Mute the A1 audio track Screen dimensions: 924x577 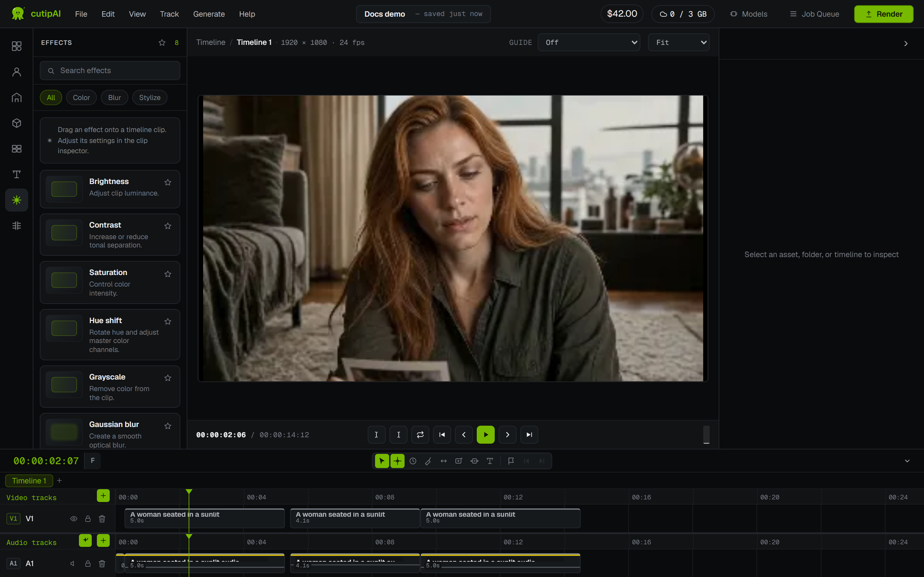73,564
